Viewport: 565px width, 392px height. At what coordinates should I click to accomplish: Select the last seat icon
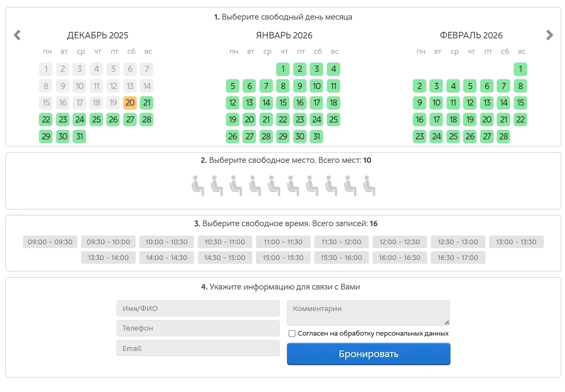tap(369, 186)
